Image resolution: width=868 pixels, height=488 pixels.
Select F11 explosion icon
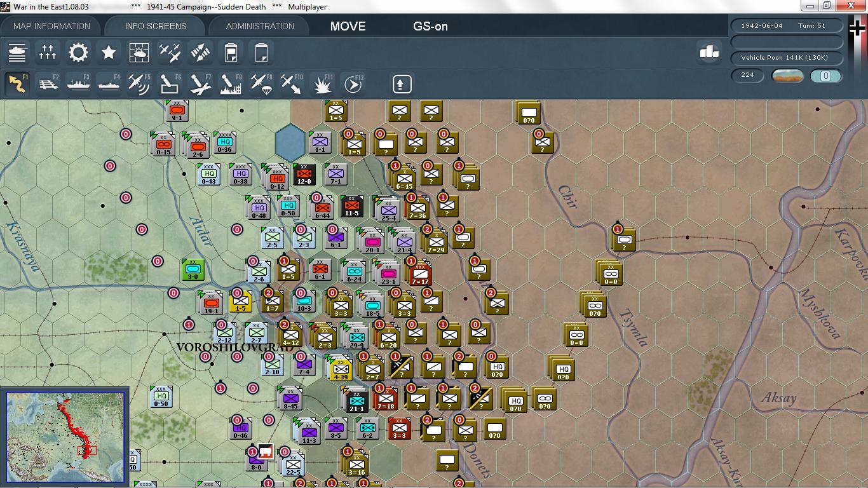[322, 83]
